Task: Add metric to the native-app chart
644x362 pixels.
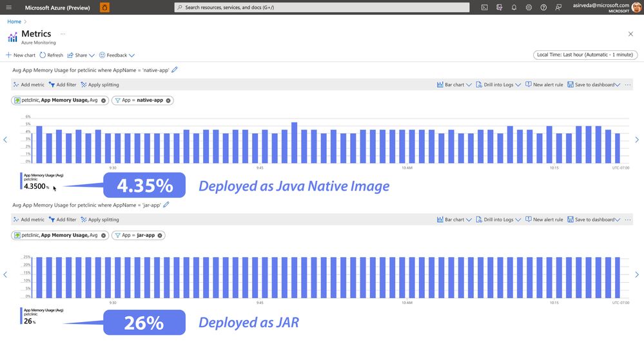Action: [x=28, y=84]
